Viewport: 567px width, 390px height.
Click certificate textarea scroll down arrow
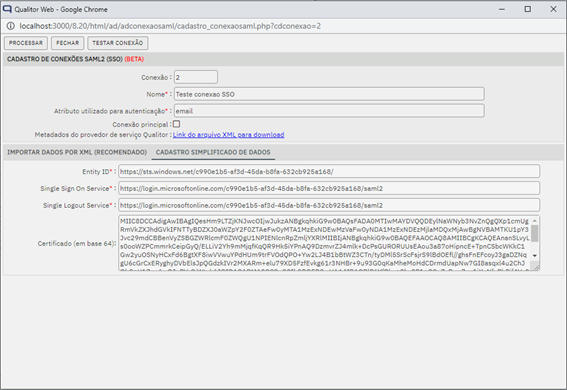pos(535,256)
